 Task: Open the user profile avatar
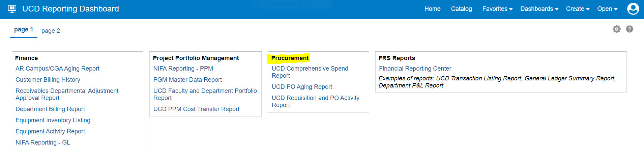click(633, 9)
